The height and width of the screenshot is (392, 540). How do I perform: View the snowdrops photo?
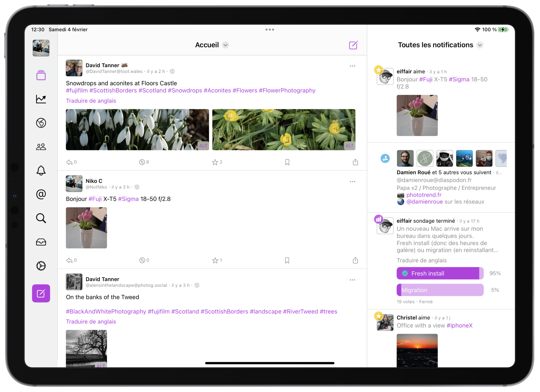[137, 130]
